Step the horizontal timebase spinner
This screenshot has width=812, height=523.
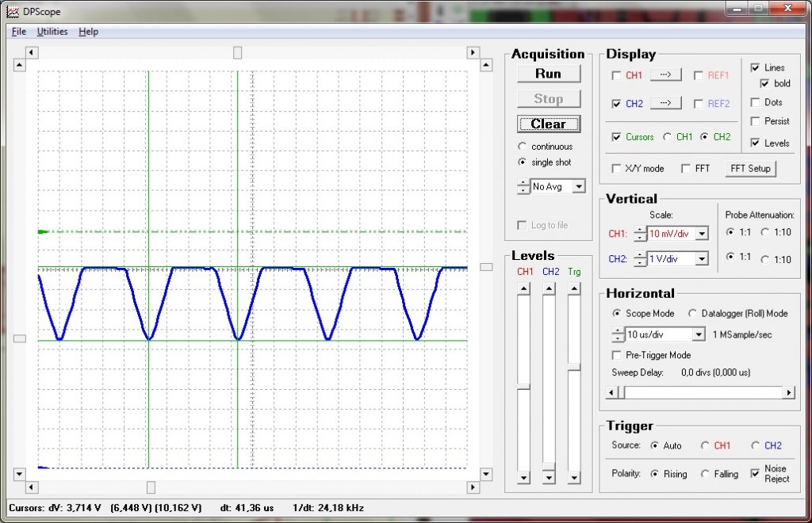coord(618,334)
